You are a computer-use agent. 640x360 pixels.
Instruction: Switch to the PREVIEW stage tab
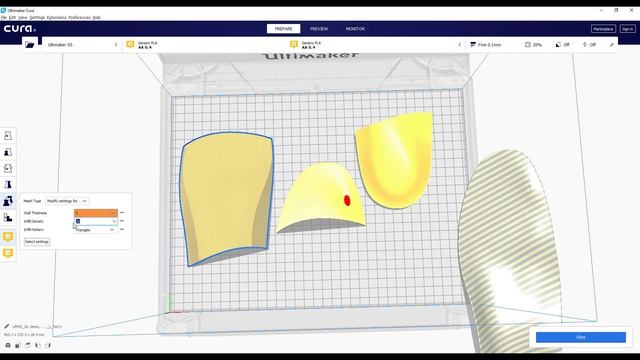319,29
